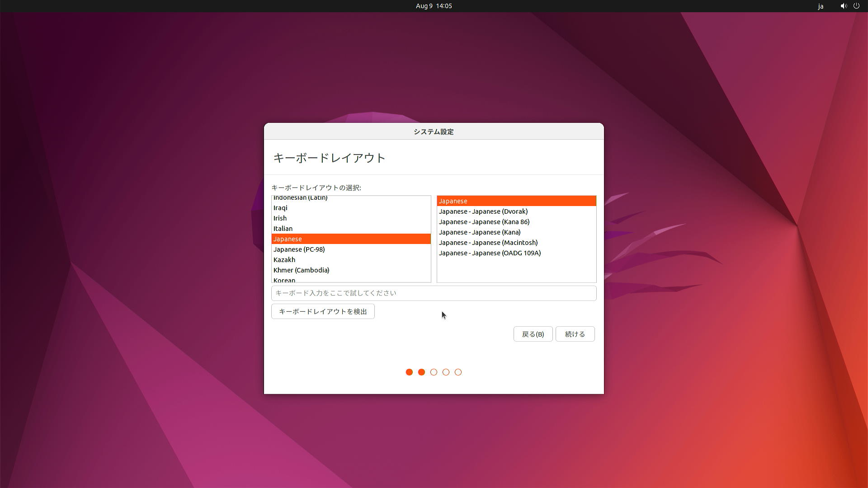Choose the Japanese - Japanese (Kana 86) variant
The height and width of the screenshot is (488, 868).
click(484, 221)
